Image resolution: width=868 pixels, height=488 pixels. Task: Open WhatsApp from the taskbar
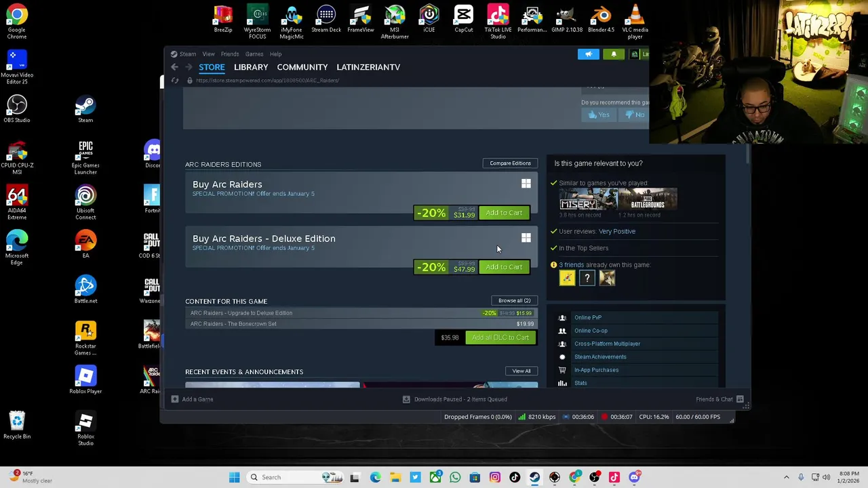(x=455, y=477)
